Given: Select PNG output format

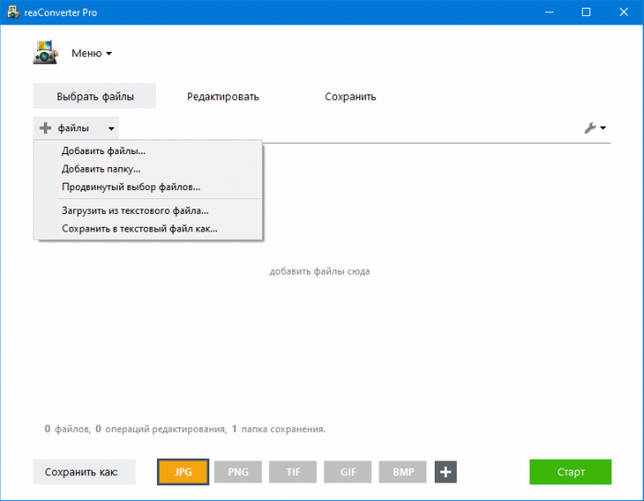Looking at the screenshot, I should (238, 472).
